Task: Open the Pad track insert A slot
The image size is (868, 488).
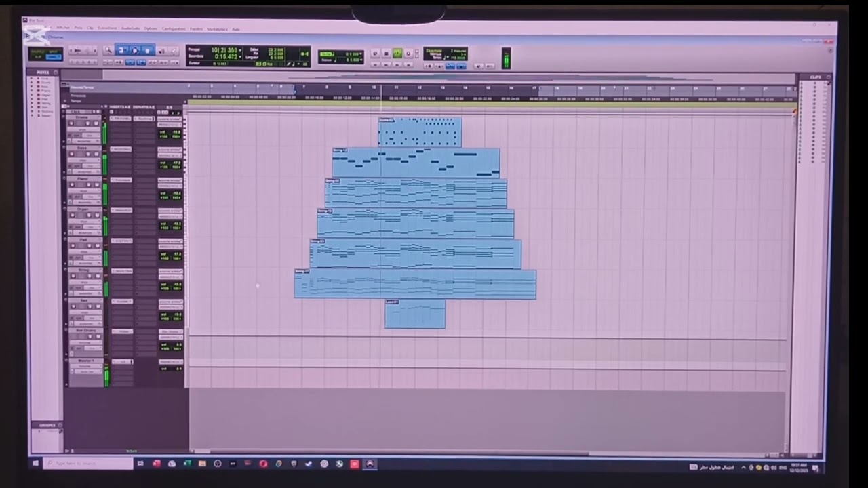Action: tap(121, 241)
